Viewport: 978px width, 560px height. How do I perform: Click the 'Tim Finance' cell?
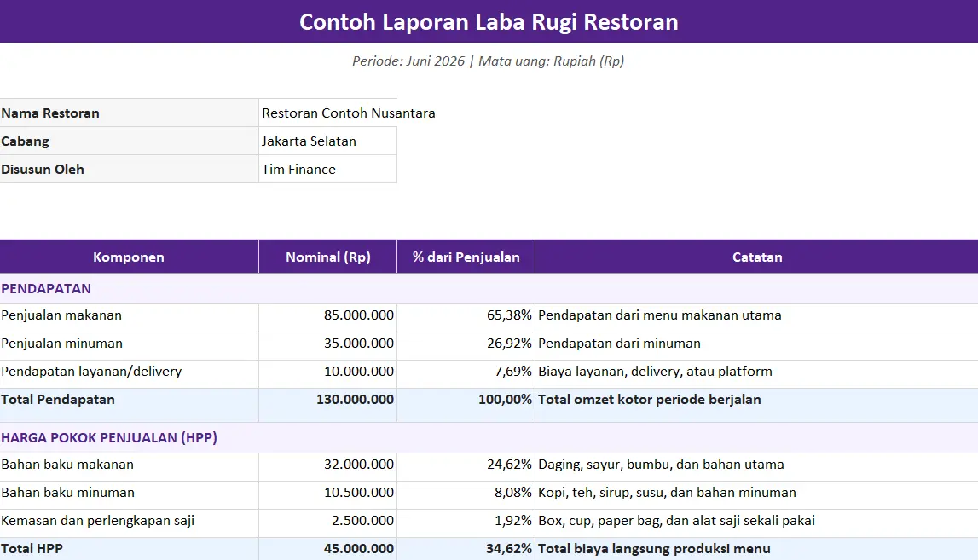point(327,169)
